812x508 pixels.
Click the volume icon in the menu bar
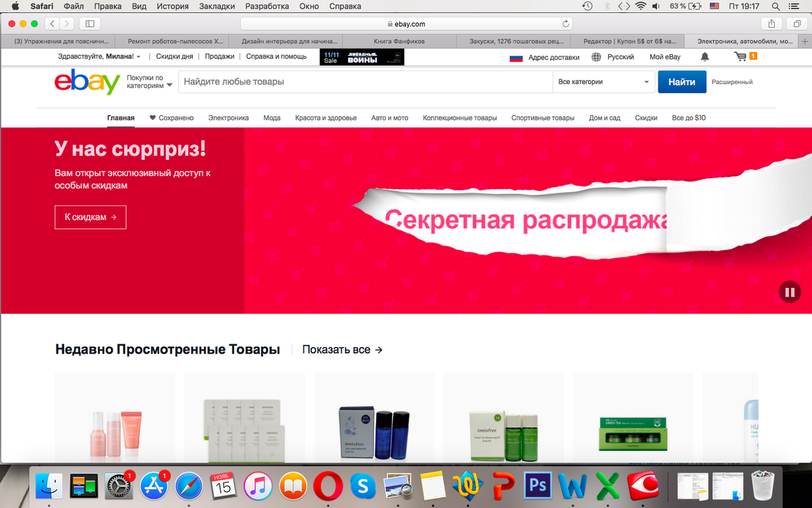[656, 6]
